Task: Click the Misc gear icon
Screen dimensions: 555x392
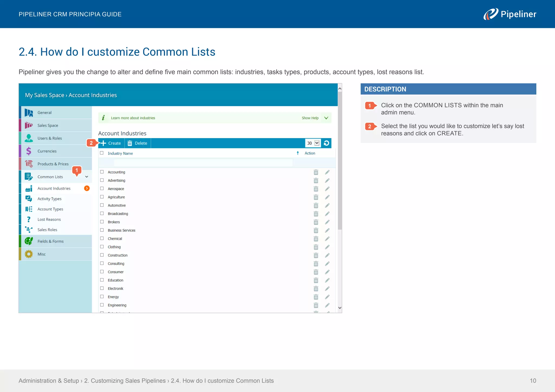Action: [x=29, y=254]
